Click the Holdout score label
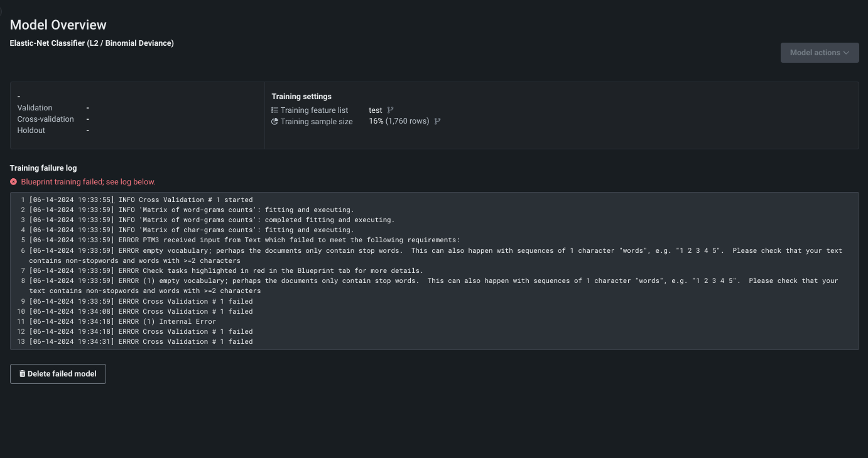Screen dimensions: 868x458 tap(31, 130)
